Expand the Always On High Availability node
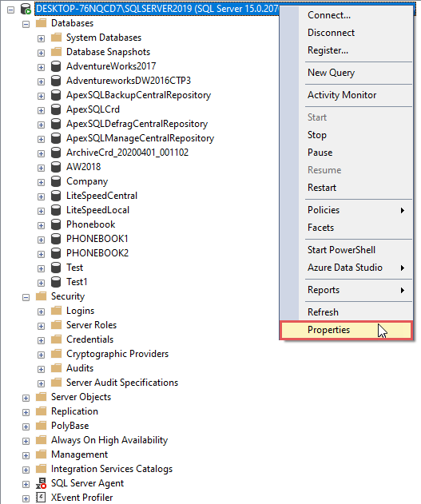 pos(26,442)
